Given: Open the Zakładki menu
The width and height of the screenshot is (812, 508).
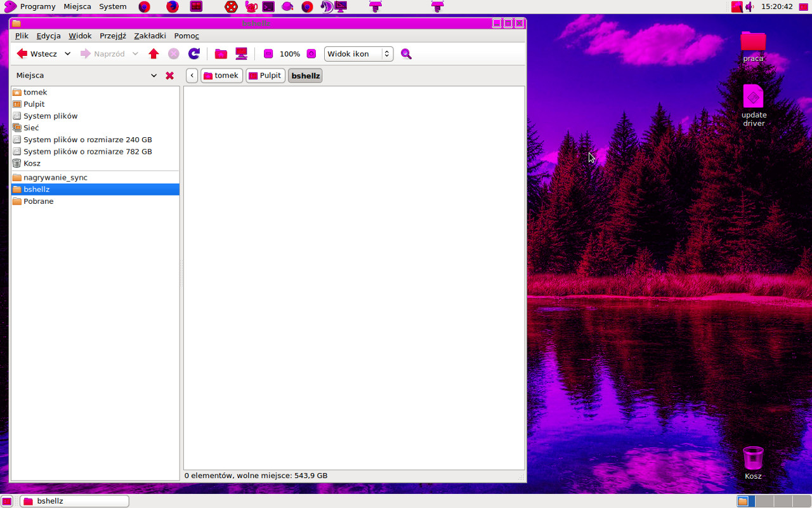Looking at the screenshot, I should click(x=150, y=36).
